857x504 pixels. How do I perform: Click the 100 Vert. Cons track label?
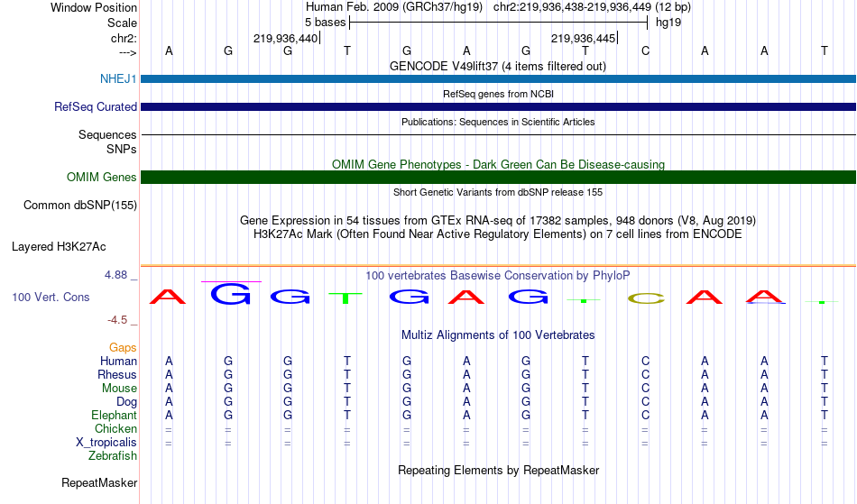(51, 297)
